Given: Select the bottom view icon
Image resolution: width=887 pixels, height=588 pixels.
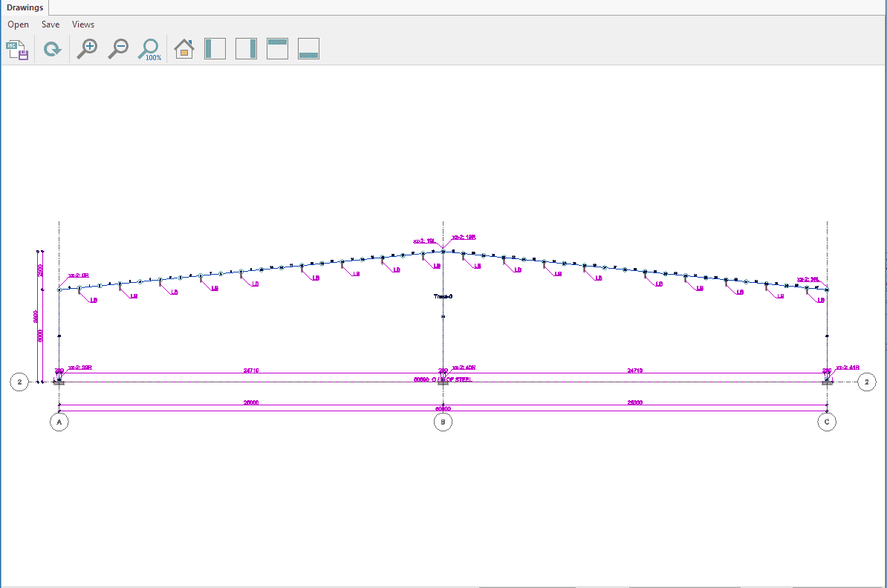Looking at the screenshot, I should tap(308, 50).
